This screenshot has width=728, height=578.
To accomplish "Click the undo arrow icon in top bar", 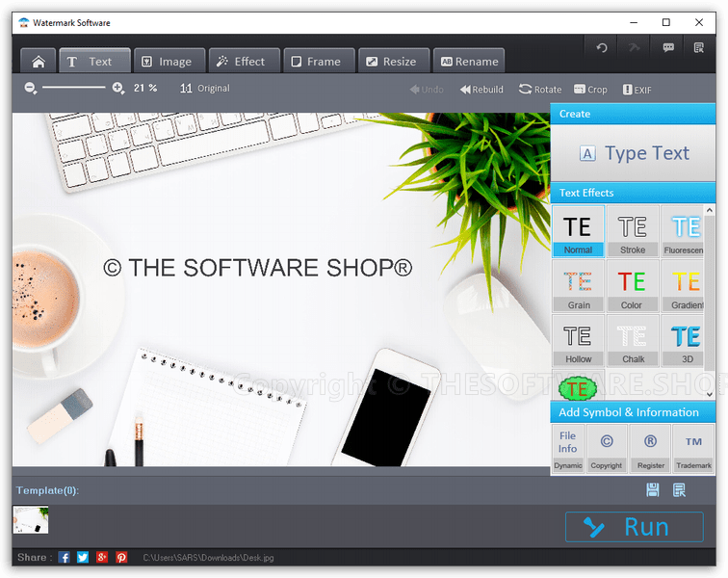I will coord(601,47).
